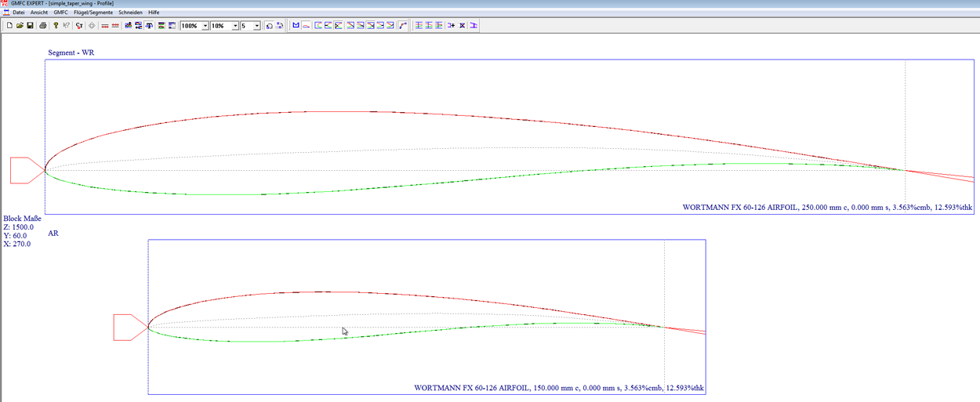Open the dropdown showing value 5
Image resolution: width=980 pixels, height=402 pixels.
[256, 26]
